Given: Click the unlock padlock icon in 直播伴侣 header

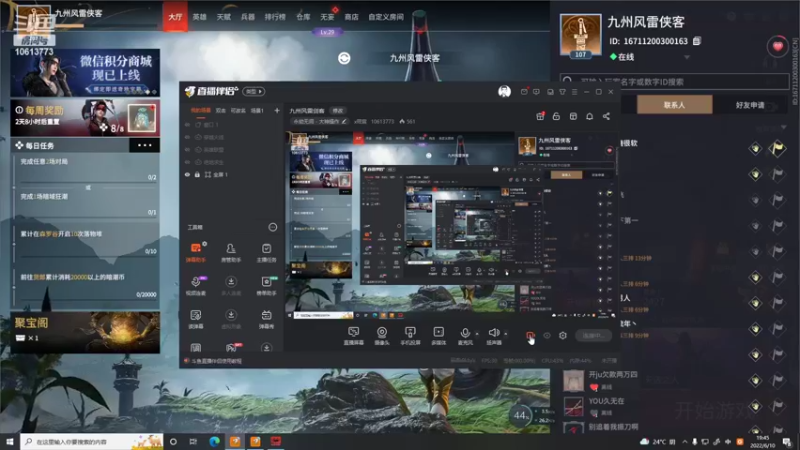Looking at the screenshot, I should coord(556,116).
